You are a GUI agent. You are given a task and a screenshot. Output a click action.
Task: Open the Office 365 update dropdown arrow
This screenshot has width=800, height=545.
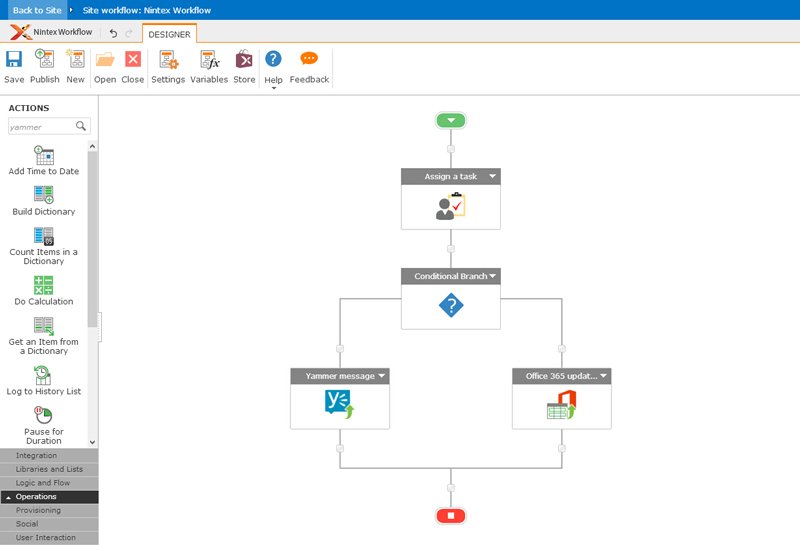604,376
